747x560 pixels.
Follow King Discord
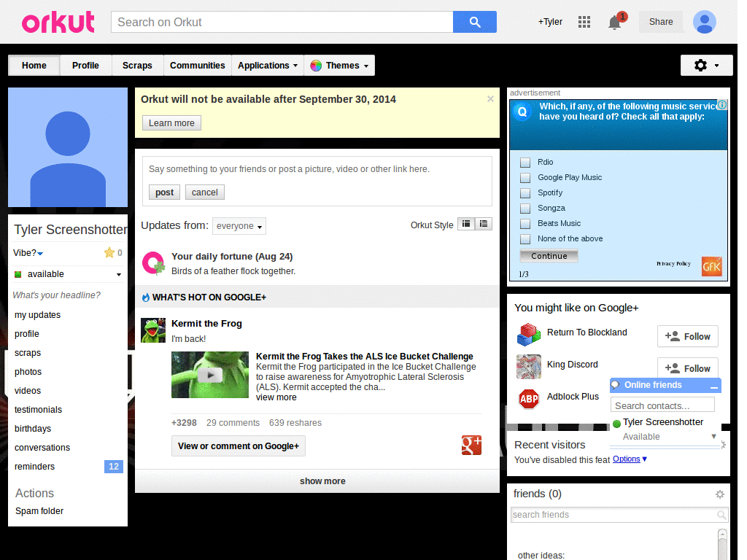pyautogui.click(x=687, y=367)
